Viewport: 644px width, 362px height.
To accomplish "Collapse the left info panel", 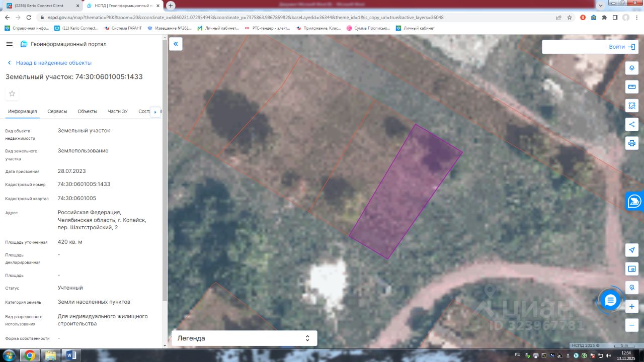I will pos(176,44).
